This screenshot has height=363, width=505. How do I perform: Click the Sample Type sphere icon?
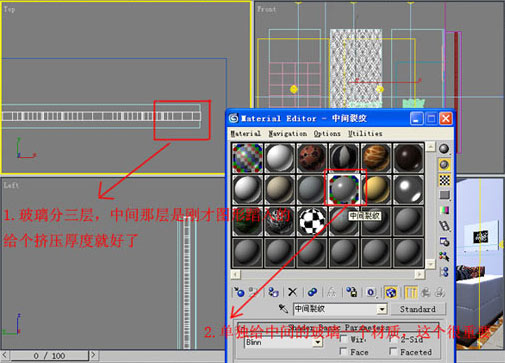[x=444, y=149]
